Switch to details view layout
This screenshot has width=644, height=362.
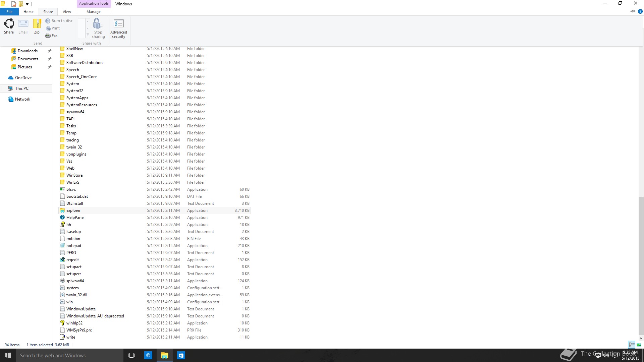(632, 345)
